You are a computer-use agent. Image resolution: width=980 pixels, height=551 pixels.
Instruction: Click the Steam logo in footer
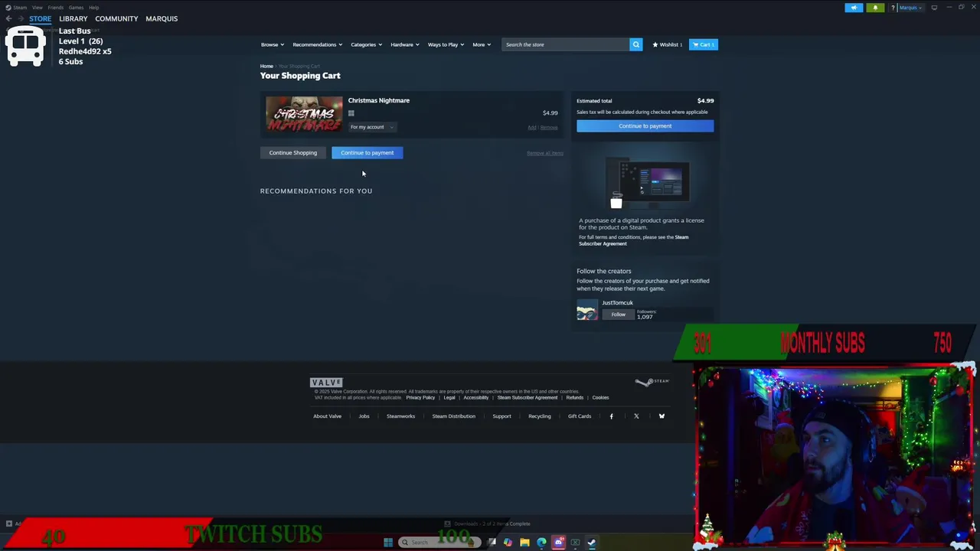pos(652,382)
